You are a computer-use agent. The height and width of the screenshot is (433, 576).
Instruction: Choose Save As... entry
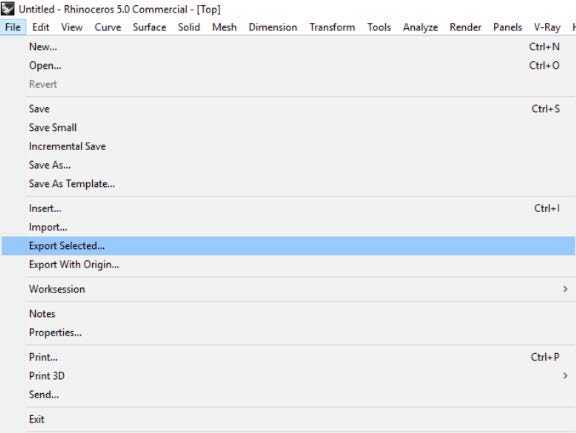[x=288, y=165]
